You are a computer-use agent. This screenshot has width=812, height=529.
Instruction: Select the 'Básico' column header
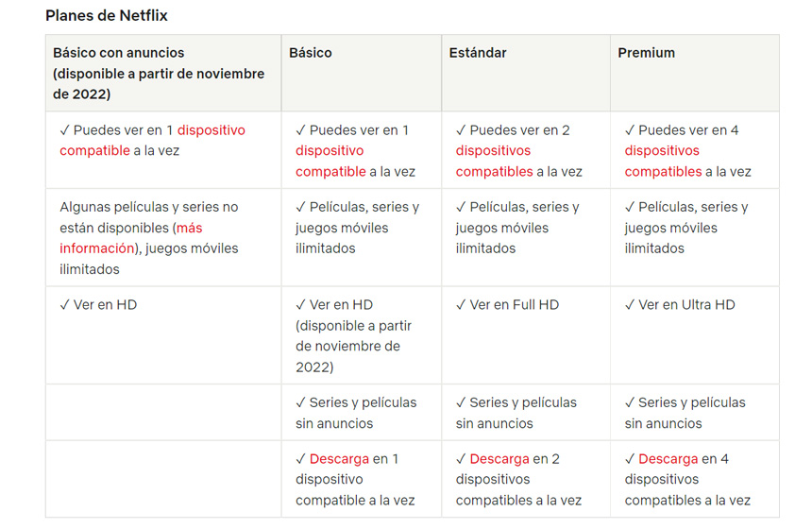(362, 73)
